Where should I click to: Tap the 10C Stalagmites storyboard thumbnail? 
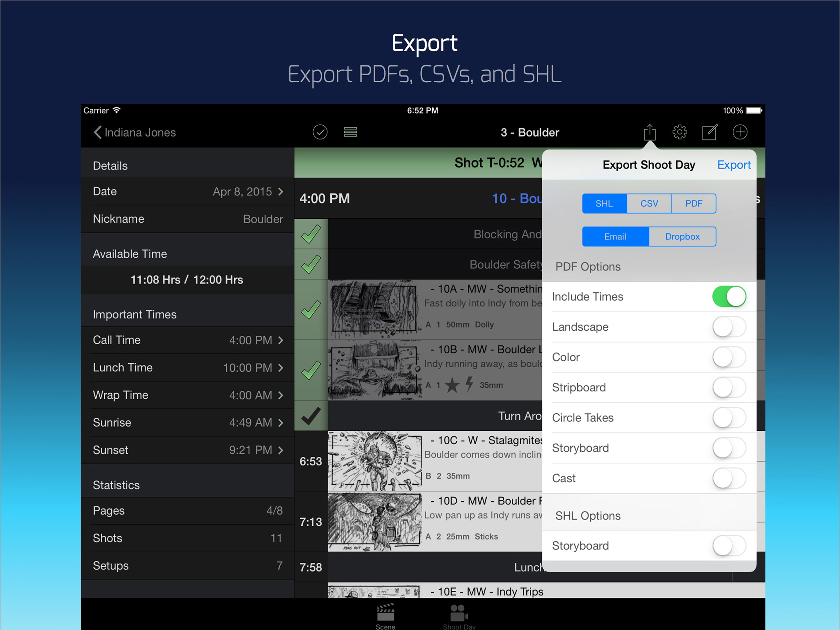(x=374, y=461)
